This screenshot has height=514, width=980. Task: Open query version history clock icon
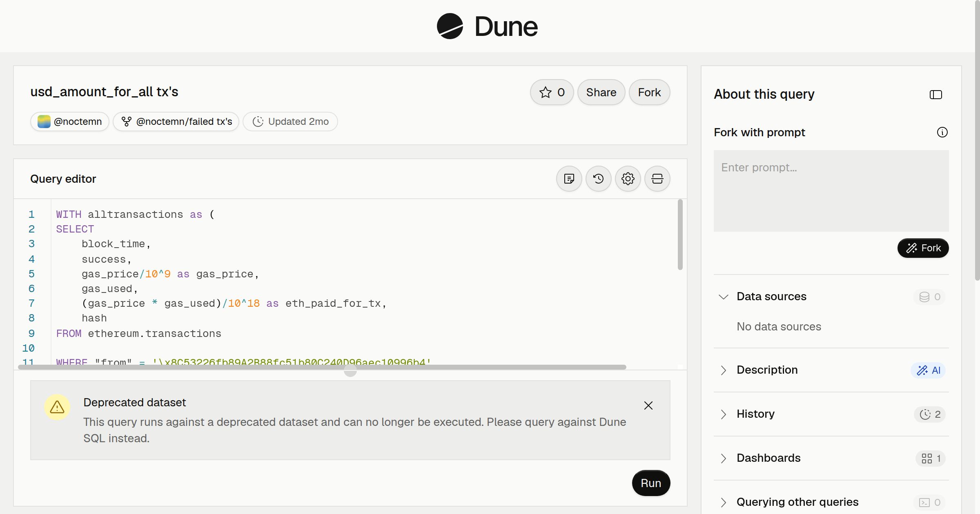click(599, 179)
